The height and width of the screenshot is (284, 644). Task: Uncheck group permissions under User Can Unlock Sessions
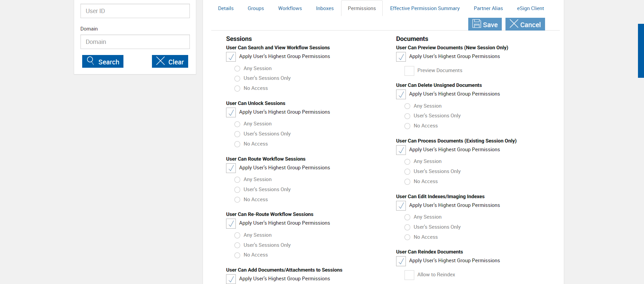tap(231, 112)
